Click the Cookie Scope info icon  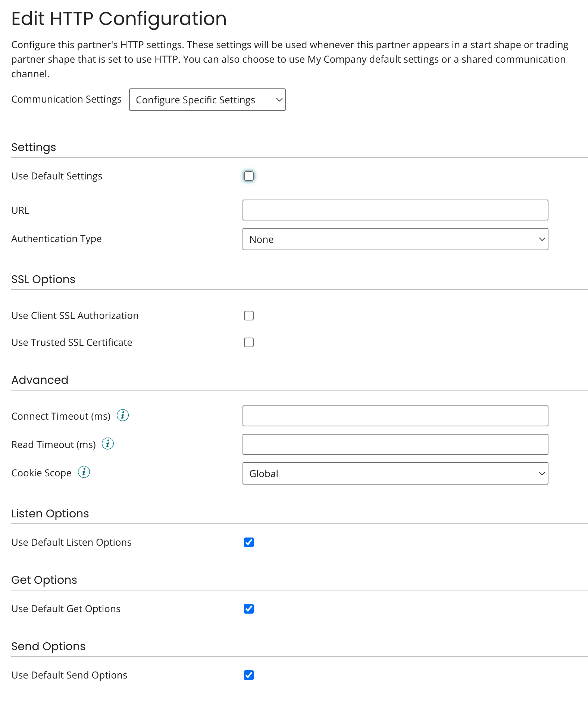click(x=84, y=472)
